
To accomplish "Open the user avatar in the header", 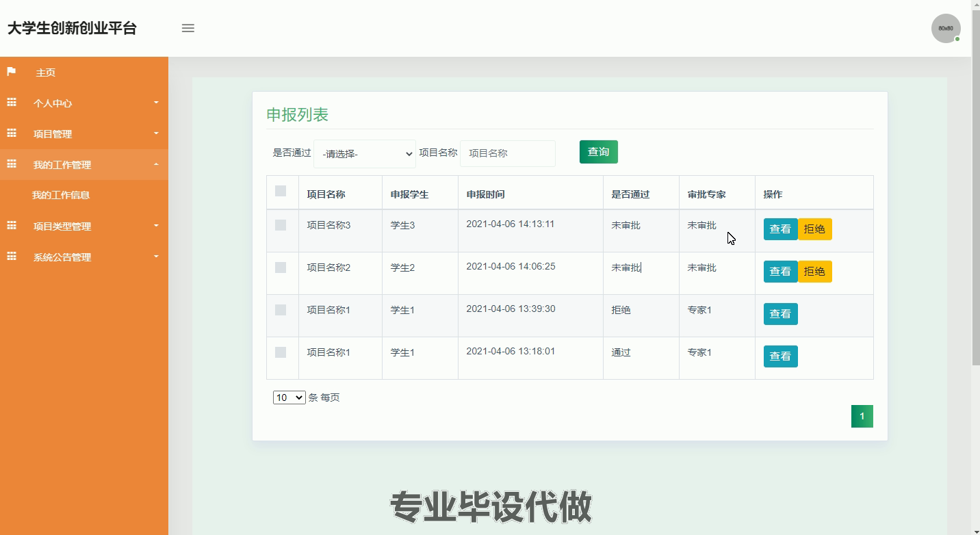I will pyautogui.click(x=946, y=29).
